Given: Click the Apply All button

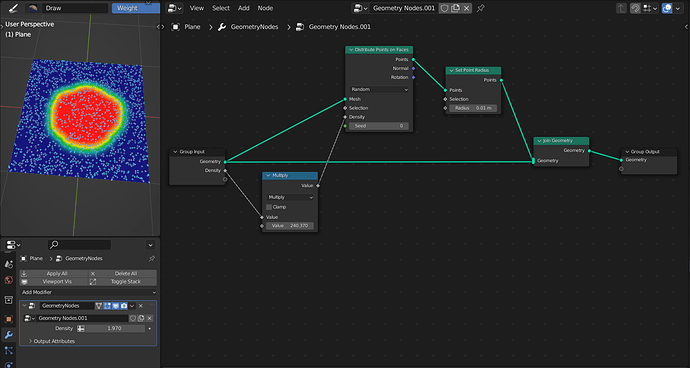Looking at the screenshot, I should coord(54,273).
